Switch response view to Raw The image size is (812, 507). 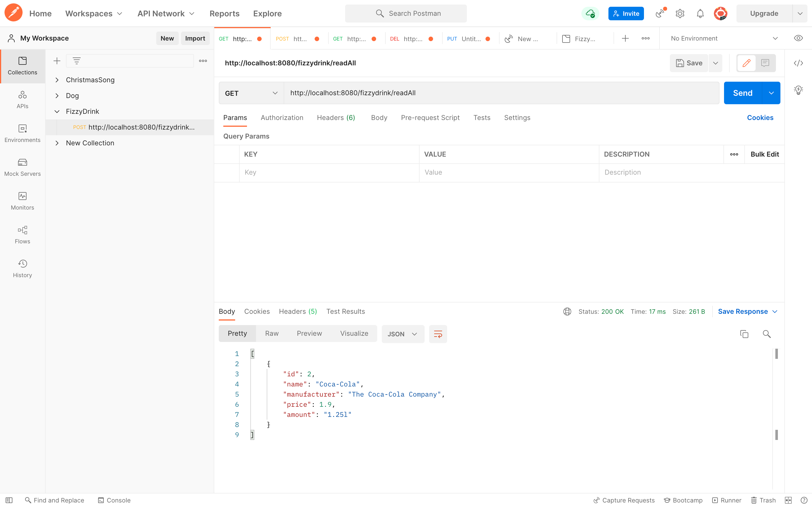(x=272, y=333)
